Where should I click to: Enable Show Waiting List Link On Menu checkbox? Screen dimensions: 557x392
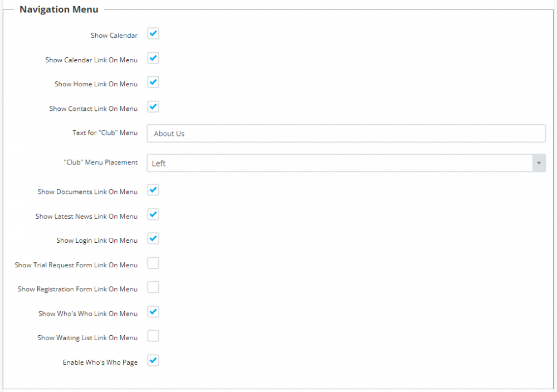[153, 336]
